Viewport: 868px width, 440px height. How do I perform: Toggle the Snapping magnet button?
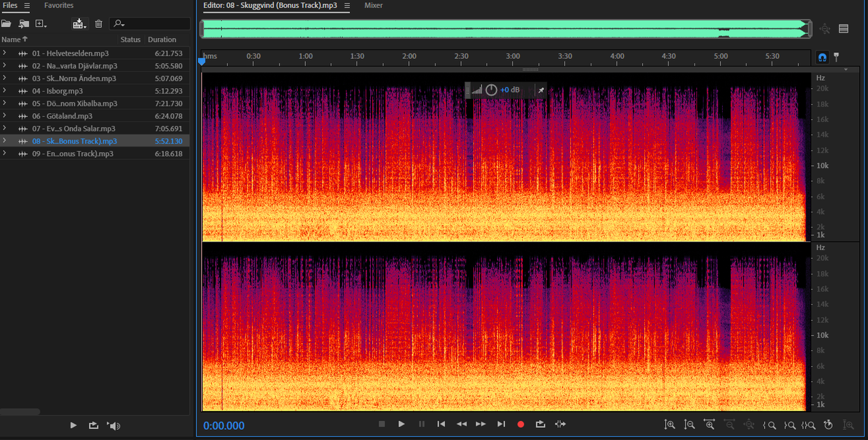tap(823, 57)
